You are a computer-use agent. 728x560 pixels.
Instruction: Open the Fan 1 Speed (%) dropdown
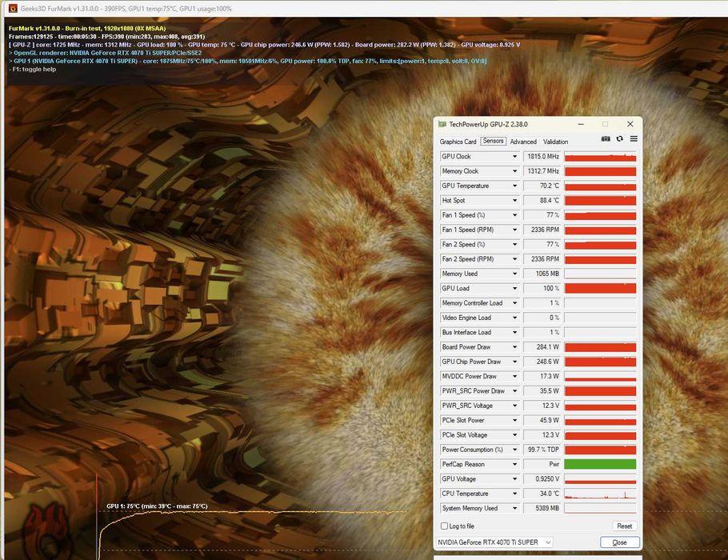tap(514, 215)
